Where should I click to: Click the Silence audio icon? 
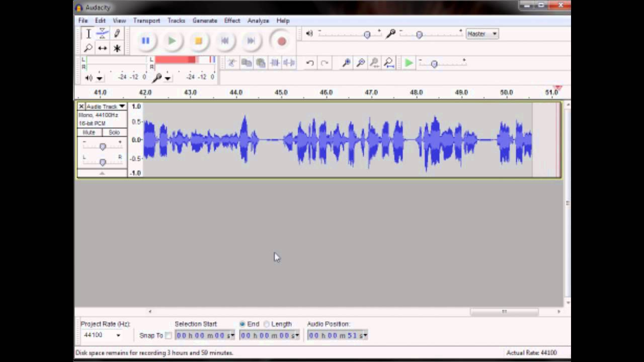(289, 63)
